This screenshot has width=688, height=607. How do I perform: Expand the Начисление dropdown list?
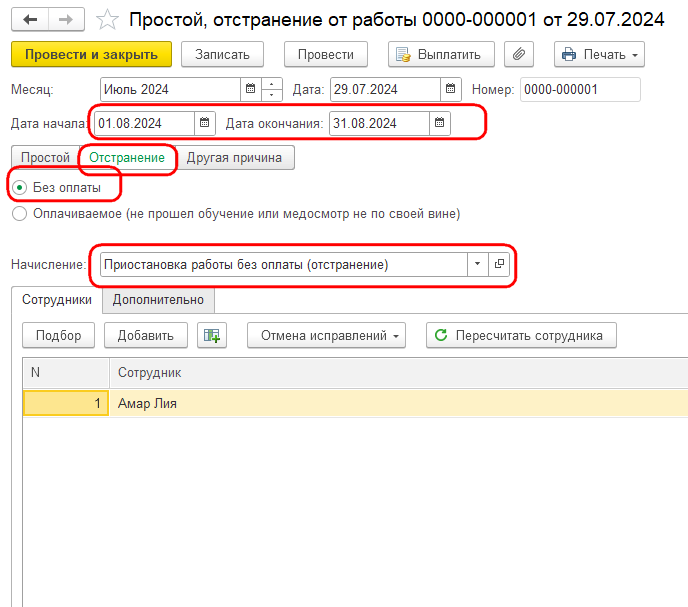[477, 264]
